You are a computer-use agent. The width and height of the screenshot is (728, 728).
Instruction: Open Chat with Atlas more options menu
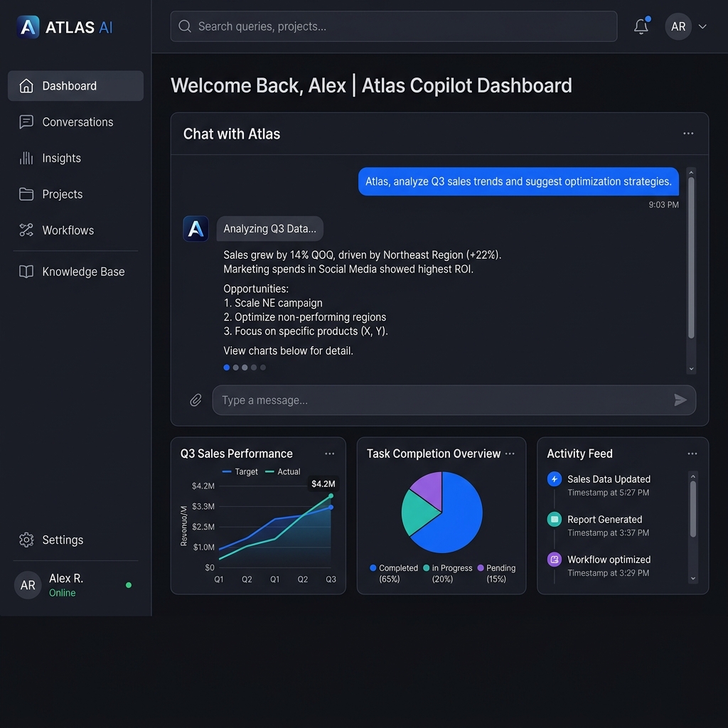pyautogui.click(x=688, y=134)
